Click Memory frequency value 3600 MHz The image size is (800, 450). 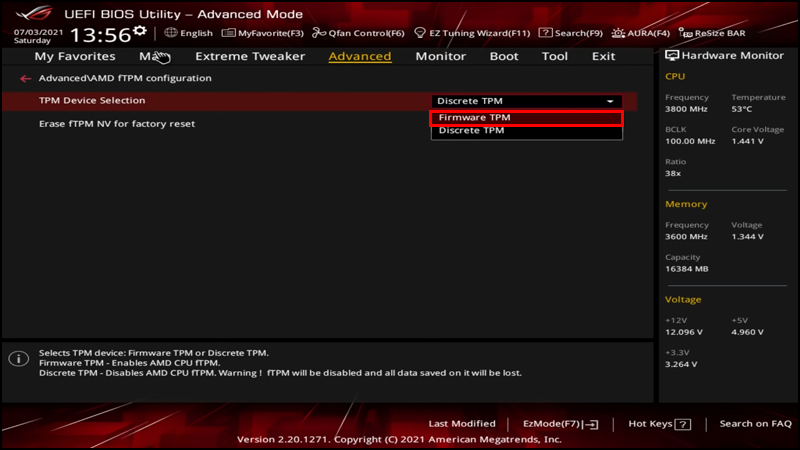click(686, 237)
